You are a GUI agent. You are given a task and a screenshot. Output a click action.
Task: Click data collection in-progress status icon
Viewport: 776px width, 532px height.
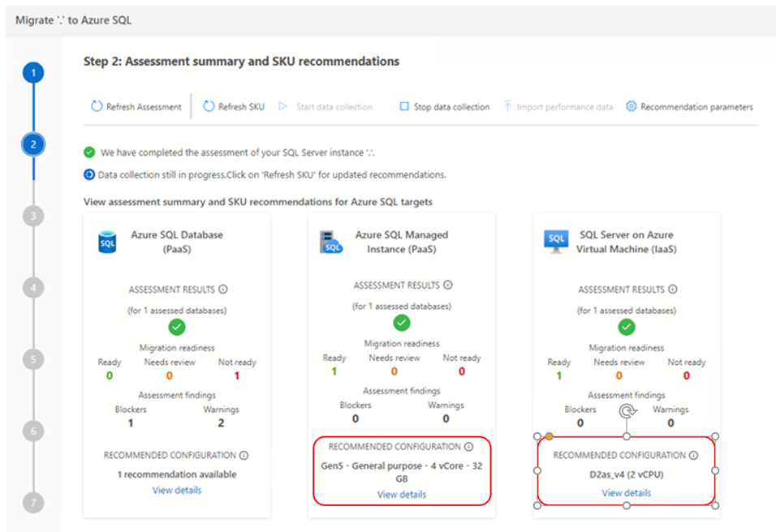click(89, 174)
